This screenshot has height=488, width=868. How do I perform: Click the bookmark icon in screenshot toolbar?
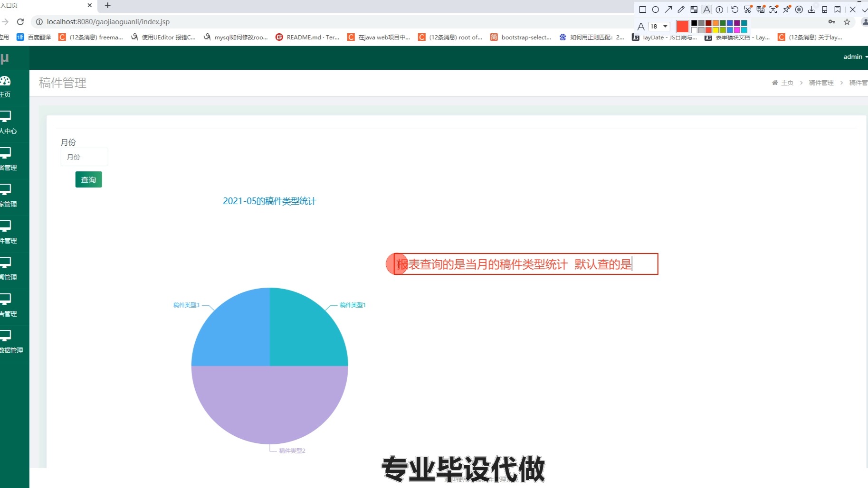[x=838, y=9]
